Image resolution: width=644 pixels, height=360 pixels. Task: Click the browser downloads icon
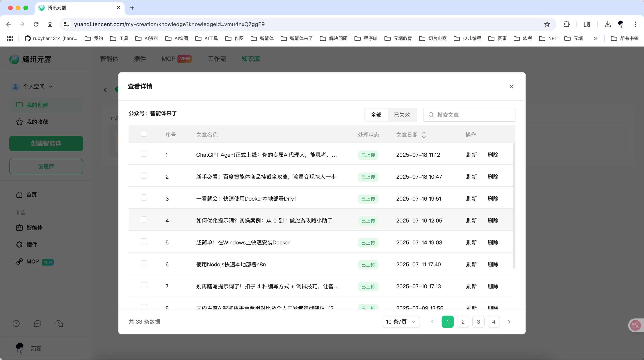608,24
